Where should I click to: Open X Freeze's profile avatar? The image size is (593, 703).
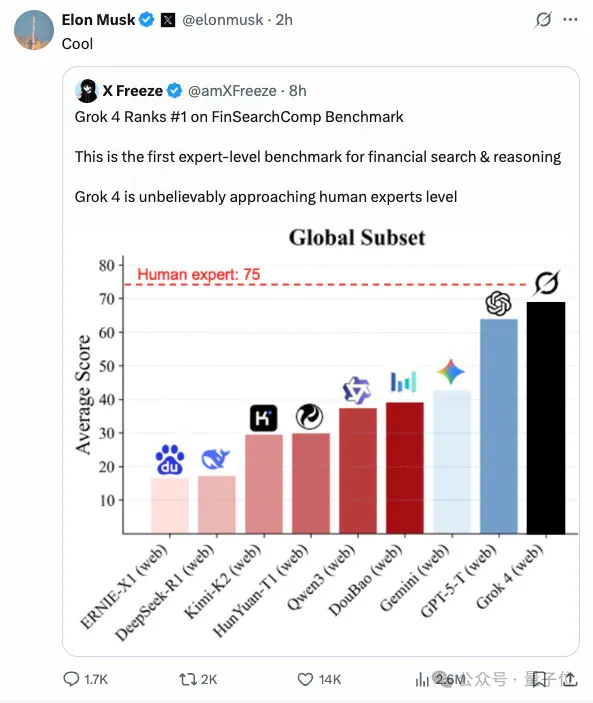(x=87, y=91)
